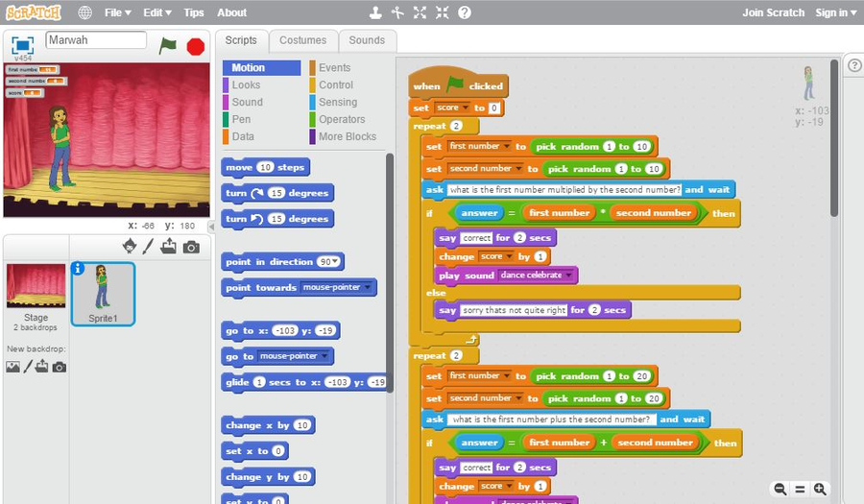Switch to the Costumes tab
The height and width of the screenshot is (504, 864).
303,40
